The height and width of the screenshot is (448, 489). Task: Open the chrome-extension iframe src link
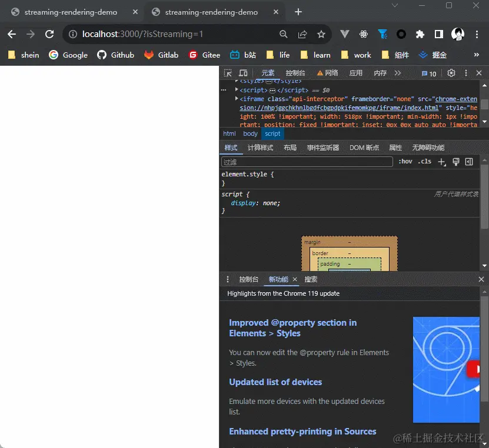coord(358,103)
